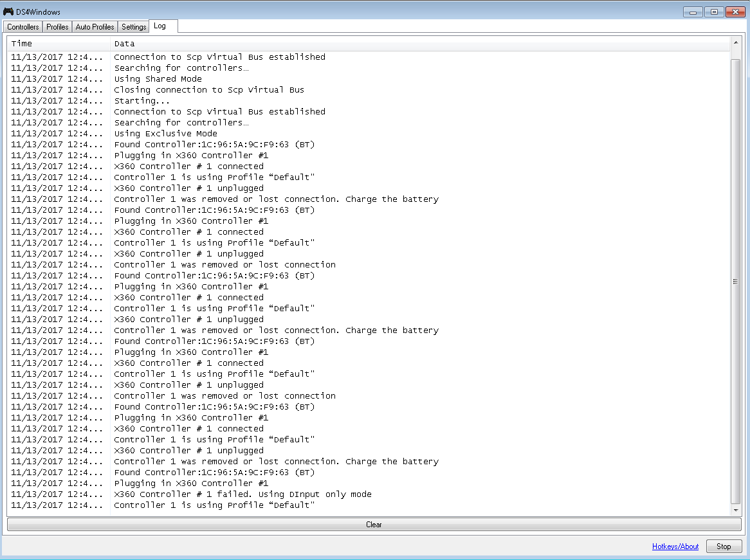Click the DS4Windows gamepad title icon
Viewport: 750px width, 560px height.
[x=8, y=12]
